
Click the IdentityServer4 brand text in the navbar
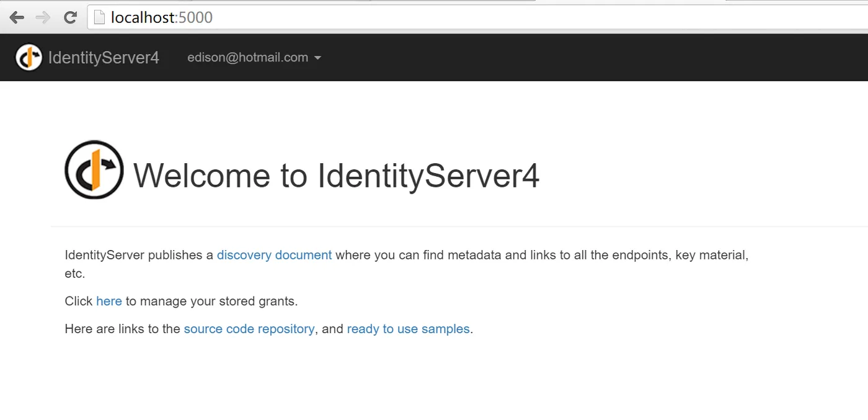coord(104,58)
